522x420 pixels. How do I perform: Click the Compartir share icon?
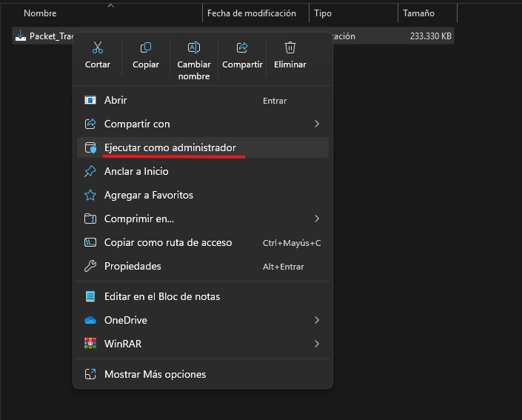(242, 48)
